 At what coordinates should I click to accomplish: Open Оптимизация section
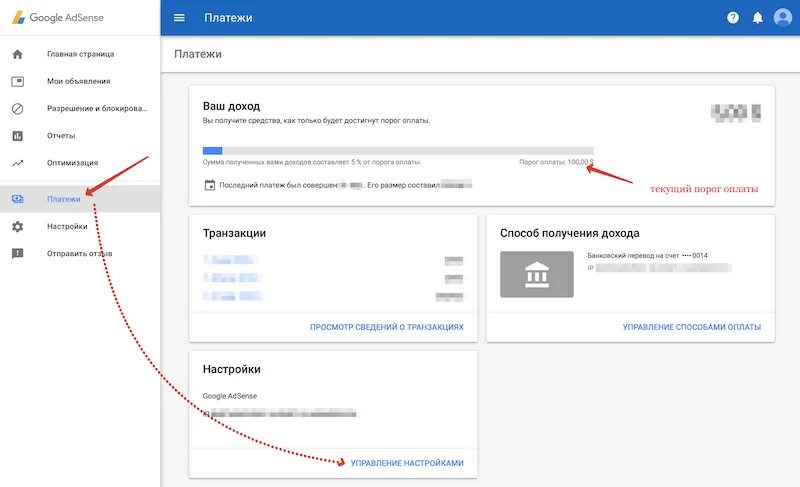[72, 163]
